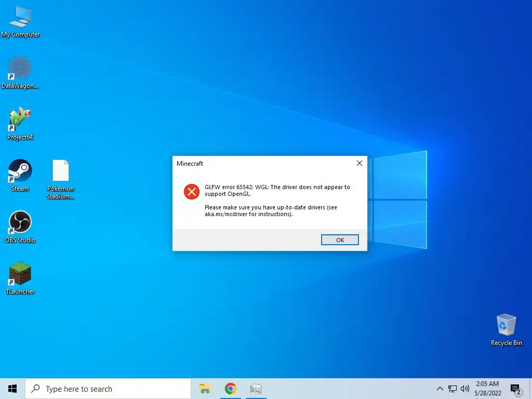Select the Steam desktop shortcut

(x=20, y=176)
